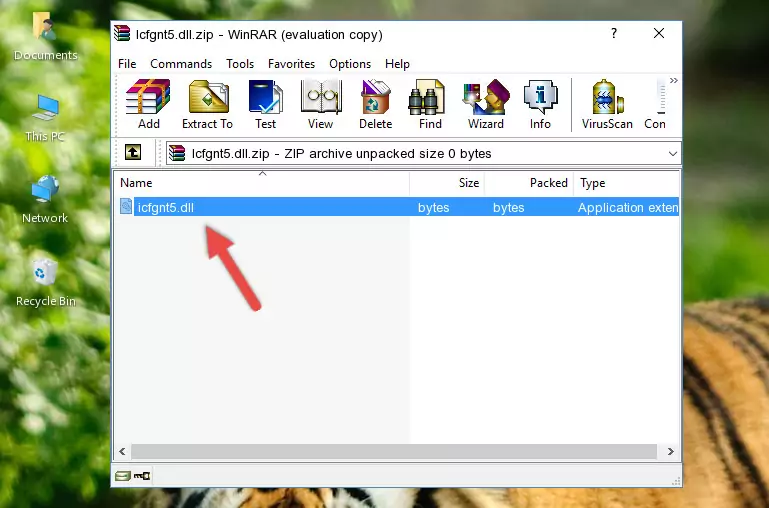The width and height of the screenshot is (769, 508).
Task: Click the archive path combo box
Action: tap(423, 153)
